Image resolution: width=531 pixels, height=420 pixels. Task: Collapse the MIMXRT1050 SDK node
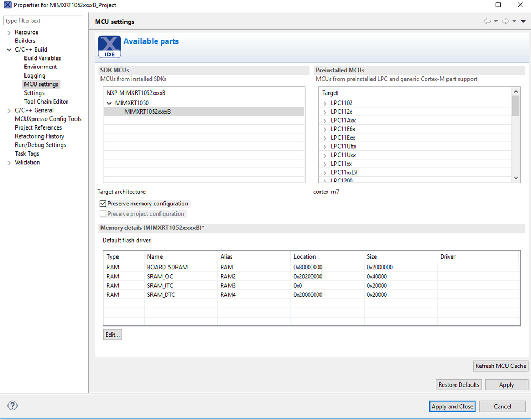tap(109, 103)
